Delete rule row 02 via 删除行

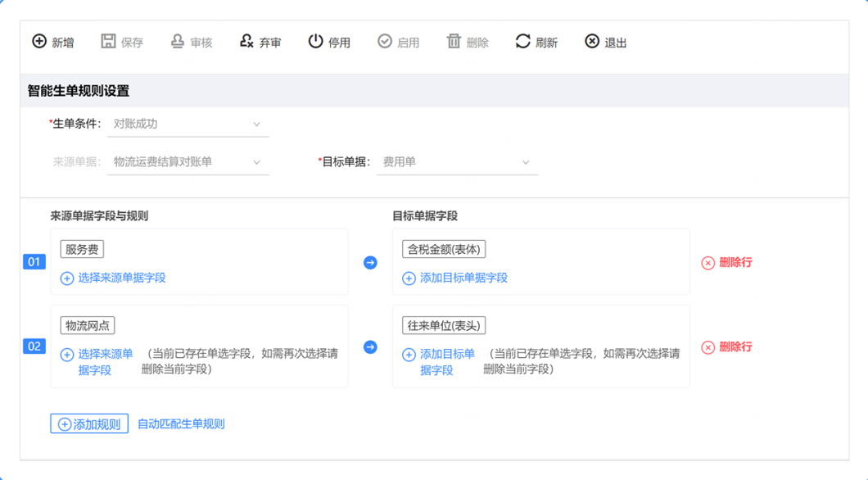click(726, 347)
